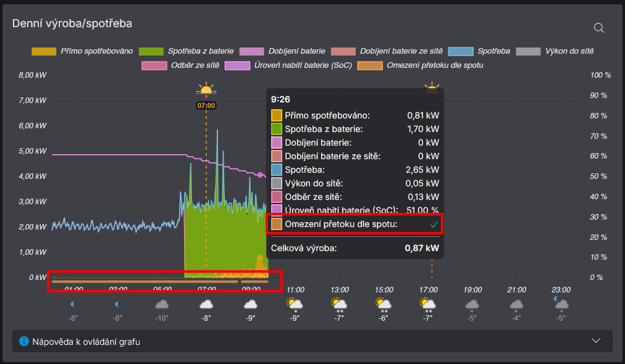Click the partly sunny weather icon at 11:00
The height and width of the screenshot is (364, 625).
point(295,304)
